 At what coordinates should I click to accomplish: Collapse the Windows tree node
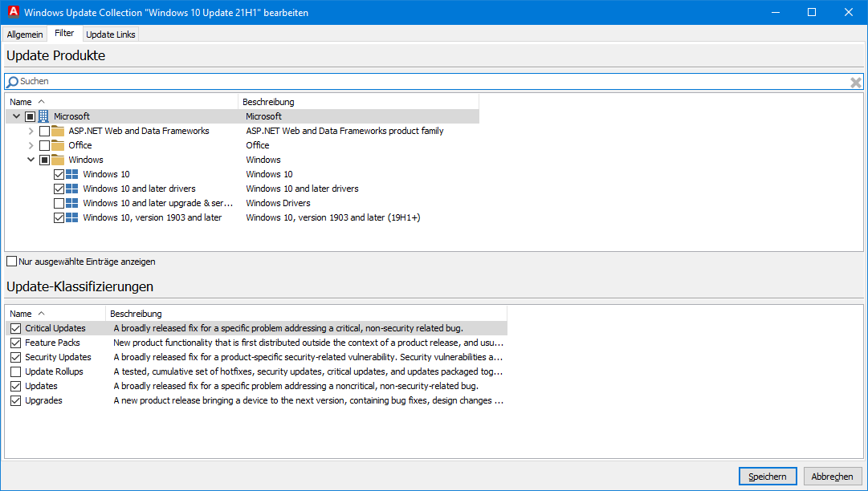coord(31,160)
